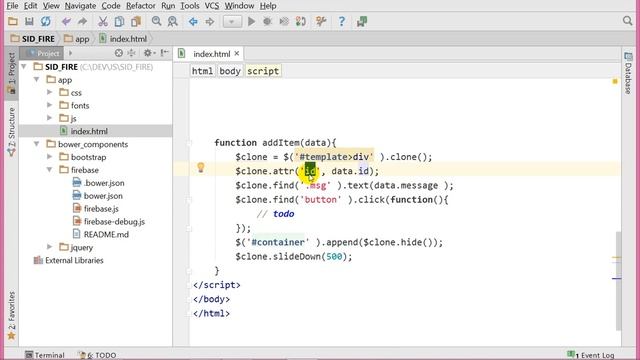640x360 pixels.
Task: Open Project panel gear settings
Action: [x=149, y=53]
